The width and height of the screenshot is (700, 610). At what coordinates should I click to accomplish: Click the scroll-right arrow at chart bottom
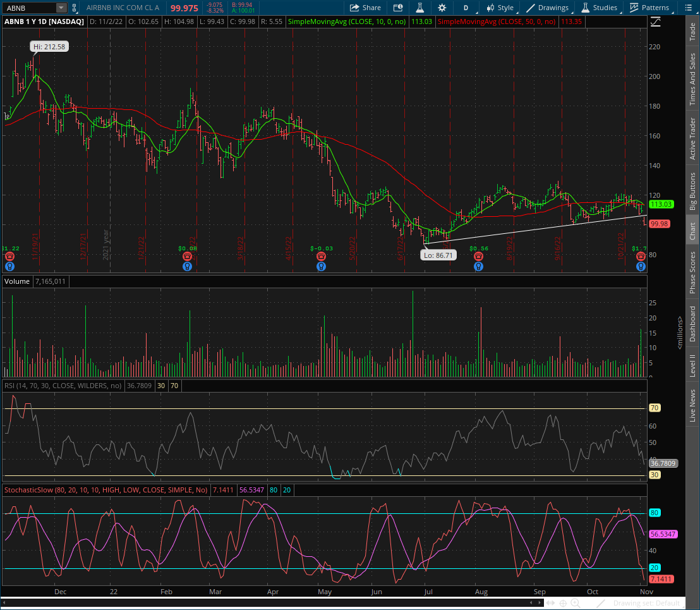tap(540, 603)
